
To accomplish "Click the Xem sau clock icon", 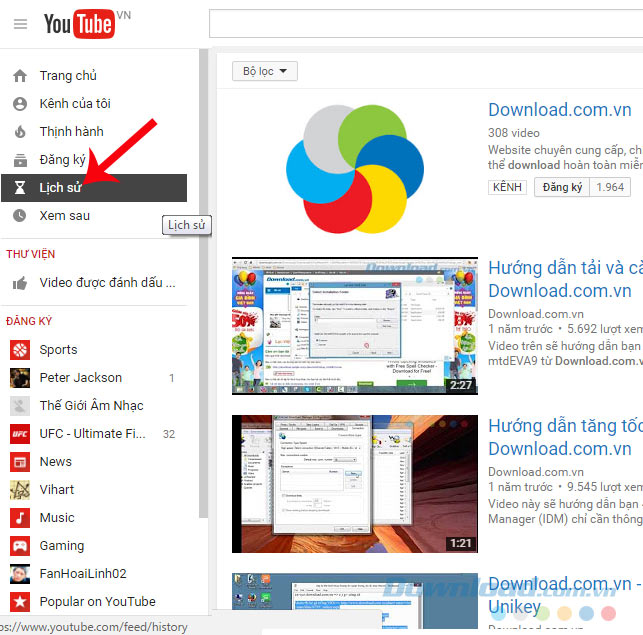I will click(x=20, y=216).
